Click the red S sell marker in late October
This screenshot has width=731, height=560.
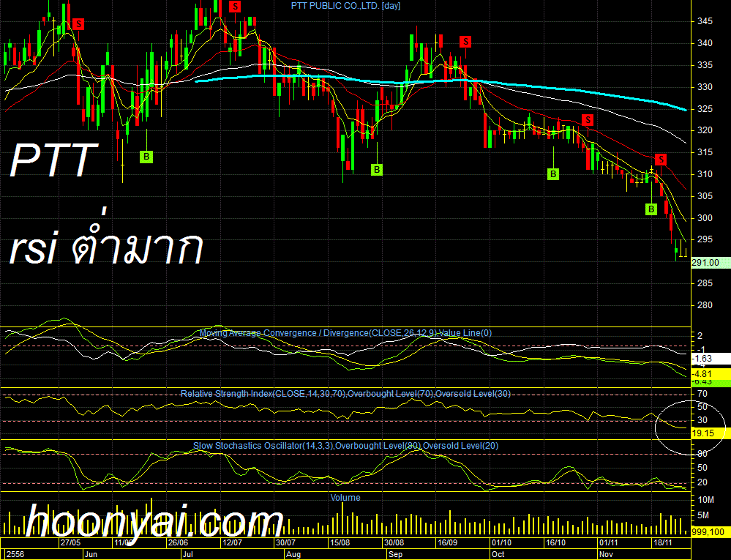tap(588, 120)
